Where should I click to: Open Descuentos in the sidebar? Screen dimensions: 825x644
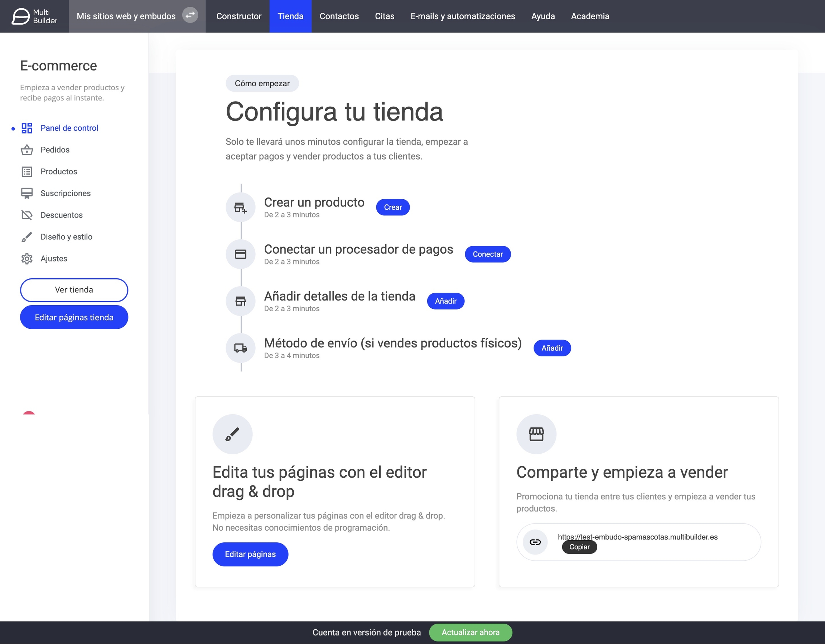tap(61, 215)
